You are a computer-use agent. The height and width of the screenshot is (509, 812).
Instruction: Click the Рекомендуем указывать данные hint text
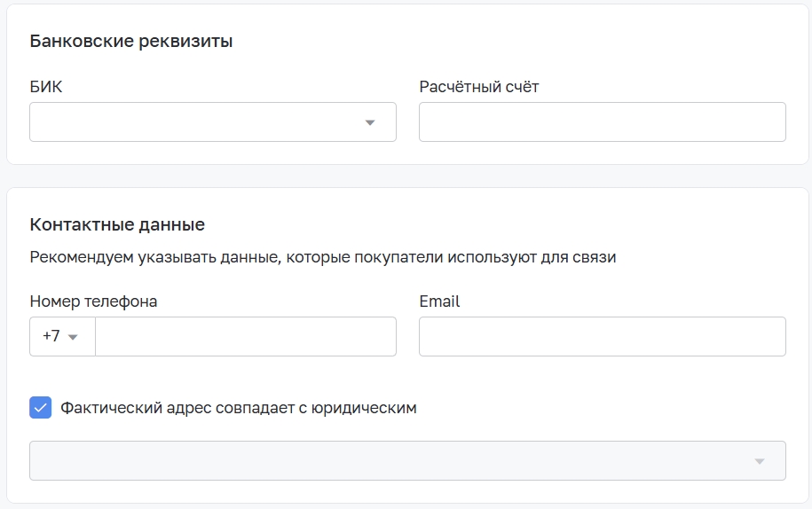pyautogui.click(x=323, y=257)
